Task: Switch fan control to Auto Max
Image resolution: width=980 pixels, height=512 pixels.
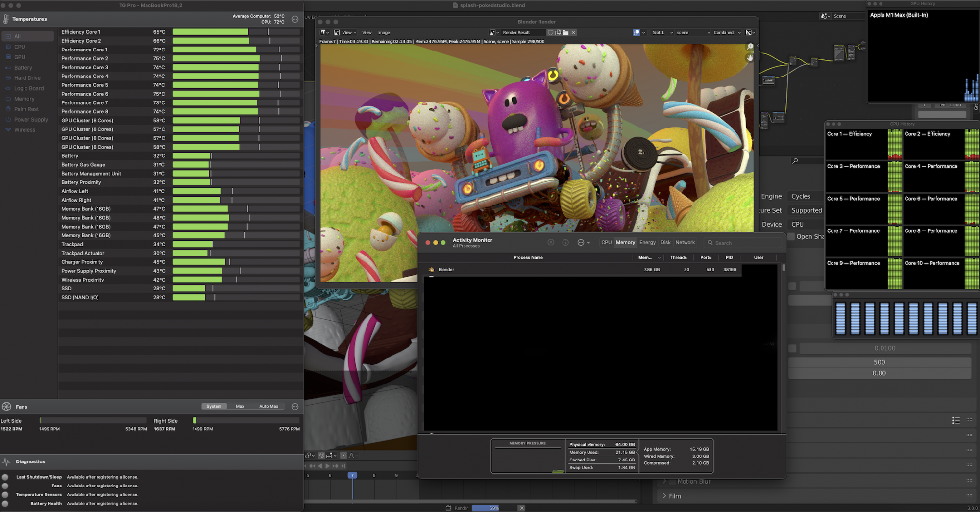Action: (x=269, y=406)
